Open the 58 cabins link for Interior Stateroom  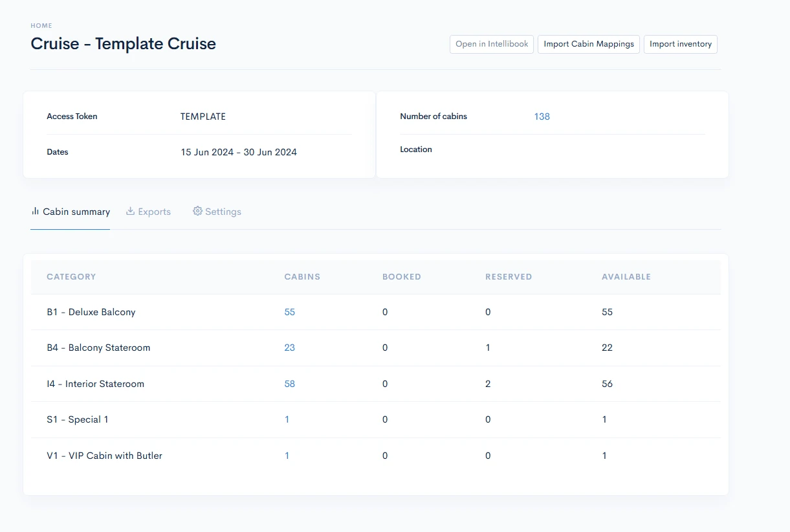(289, 384)
